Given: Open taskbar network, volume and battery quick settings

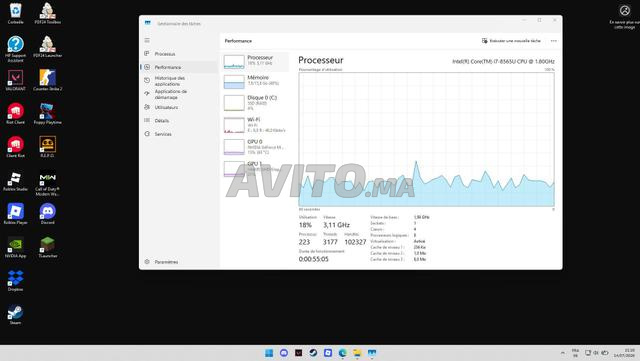Looking at the screenshot, I should (596, 353).
